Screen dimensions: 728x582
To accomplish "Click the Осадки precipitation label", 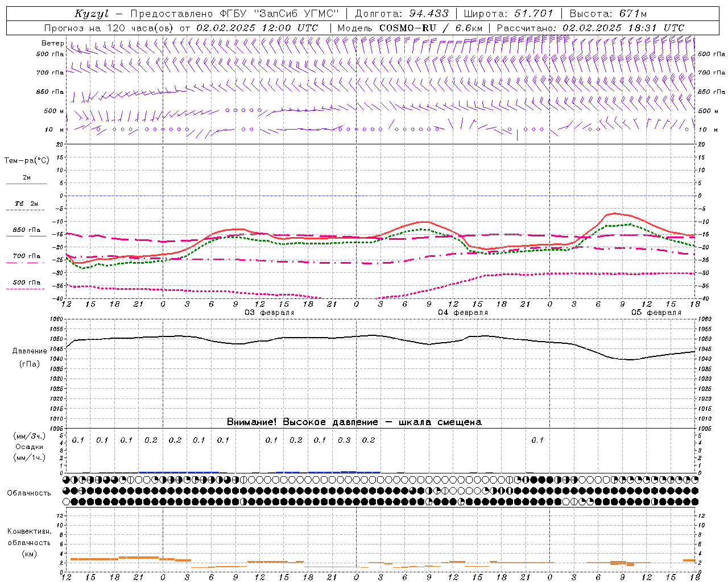I will click(30, 447).
